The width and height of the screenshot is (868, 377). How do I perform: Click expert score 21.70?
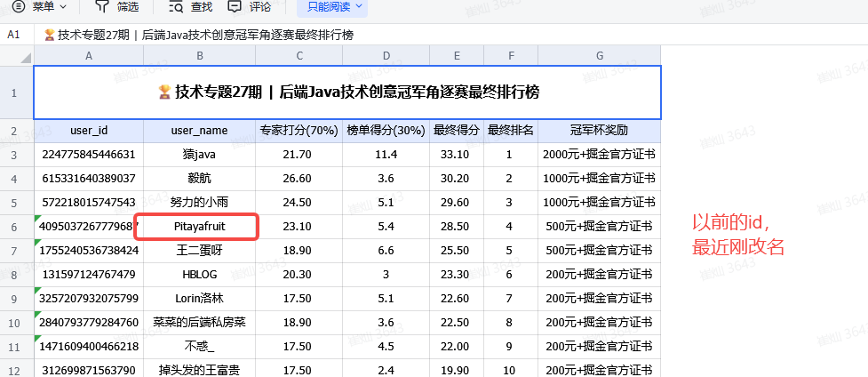(299, 155)
